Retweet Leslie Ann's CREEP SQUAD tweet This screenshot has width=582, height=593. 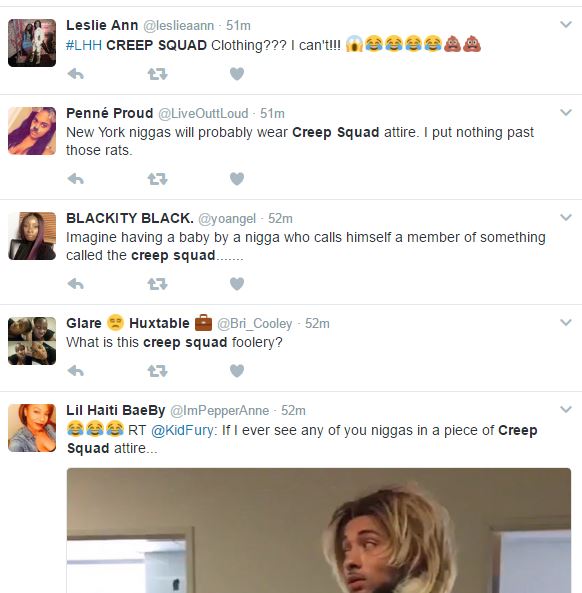157,74
